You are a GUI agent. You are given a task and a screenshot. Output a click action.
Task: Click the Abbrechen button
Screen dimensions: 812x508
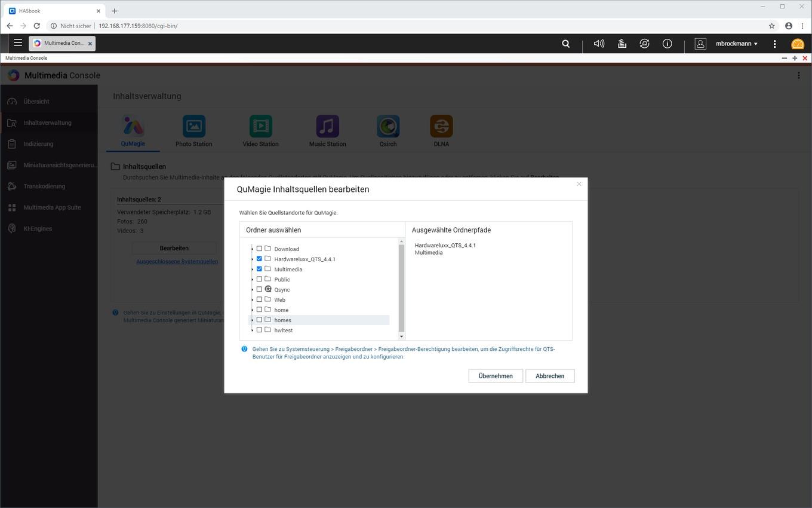point(550,376)
